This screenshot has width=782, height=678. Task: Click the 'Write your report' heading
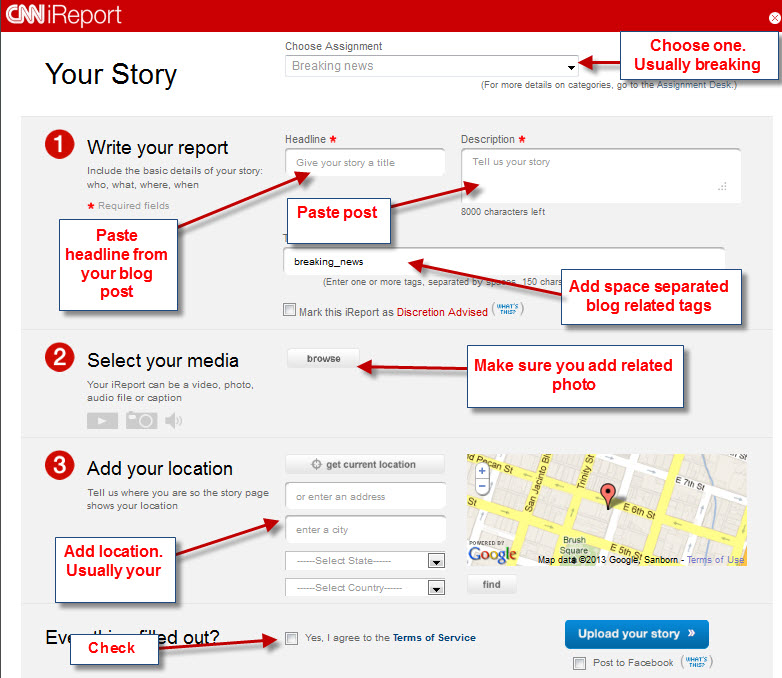click(x=158, y=148)
